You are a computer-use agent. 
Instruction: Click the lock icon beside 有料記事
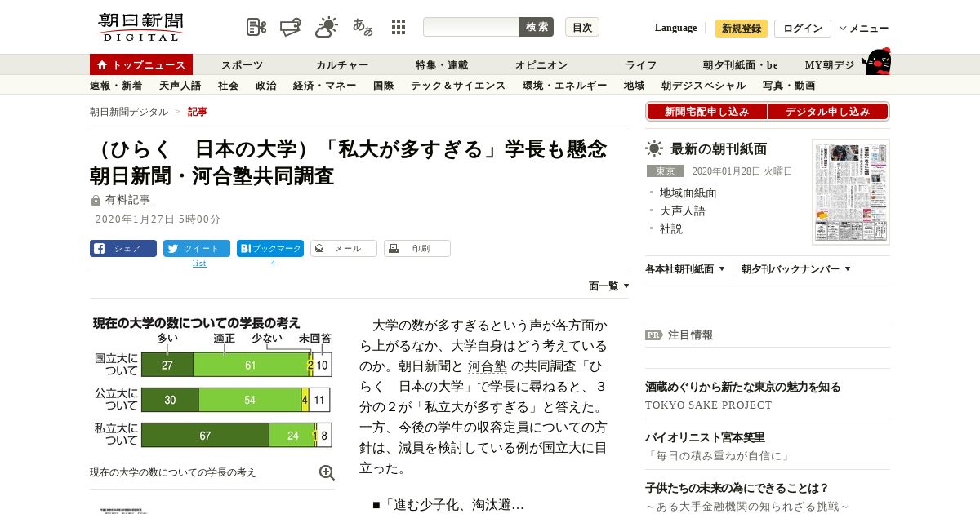(96, 201)
